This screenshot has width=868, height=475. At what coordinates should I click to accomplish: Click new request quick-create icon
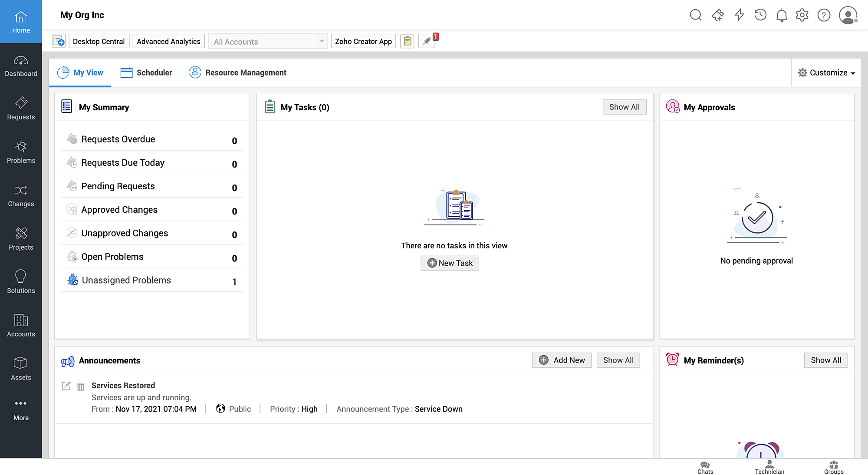pos(59,41)
